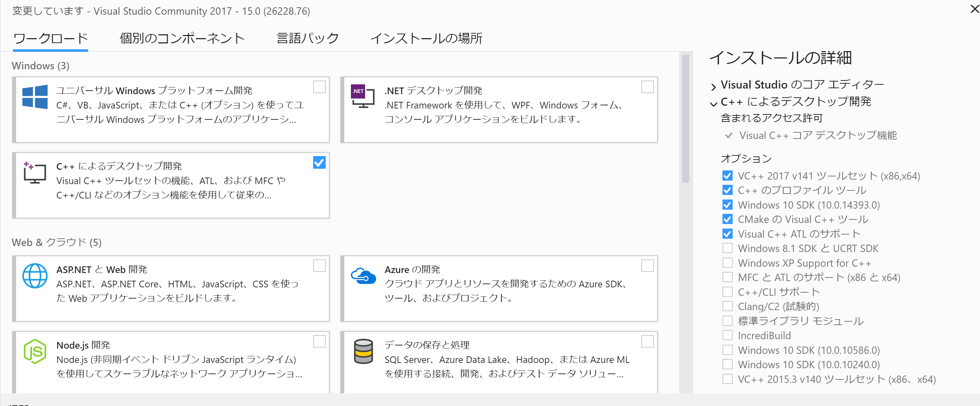Click the Windows logo icon for UWP development
This screenshot has height=406, width=980.
(x=35, y=97)
